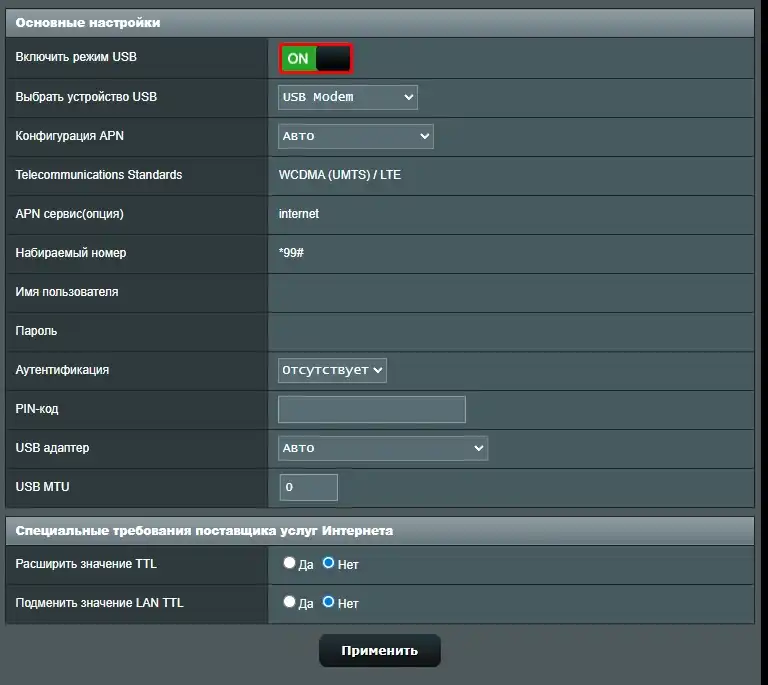Expand the APN configuration dropdown
This screenshot has width=768, height=685.
point(355,136)
